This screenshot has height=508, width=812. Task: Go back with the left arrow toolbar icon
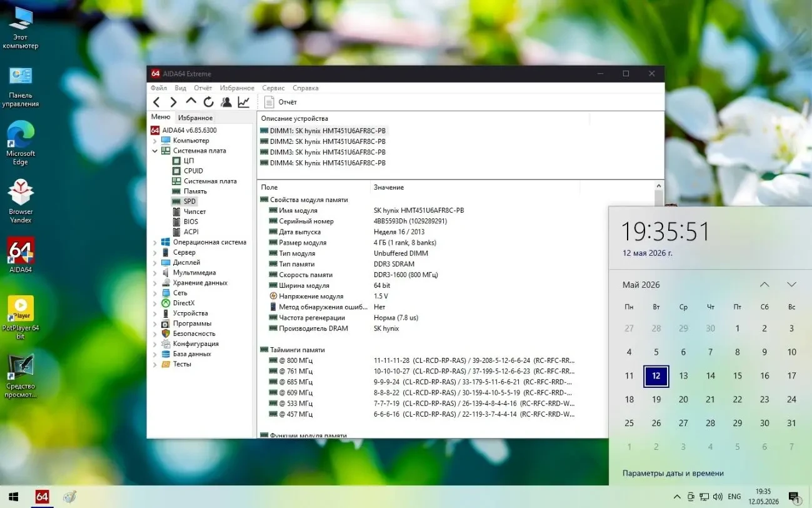(156, 102)
